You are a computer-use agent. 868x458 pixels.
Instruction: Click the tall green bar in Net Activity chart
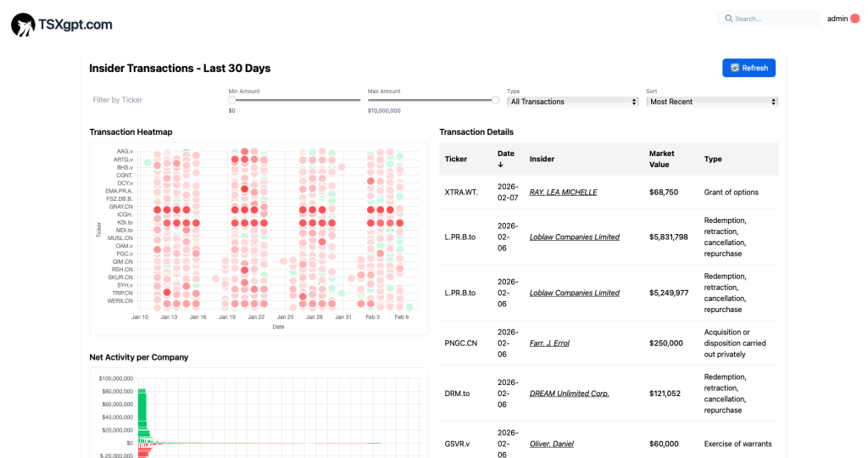[x=142, y=415]
